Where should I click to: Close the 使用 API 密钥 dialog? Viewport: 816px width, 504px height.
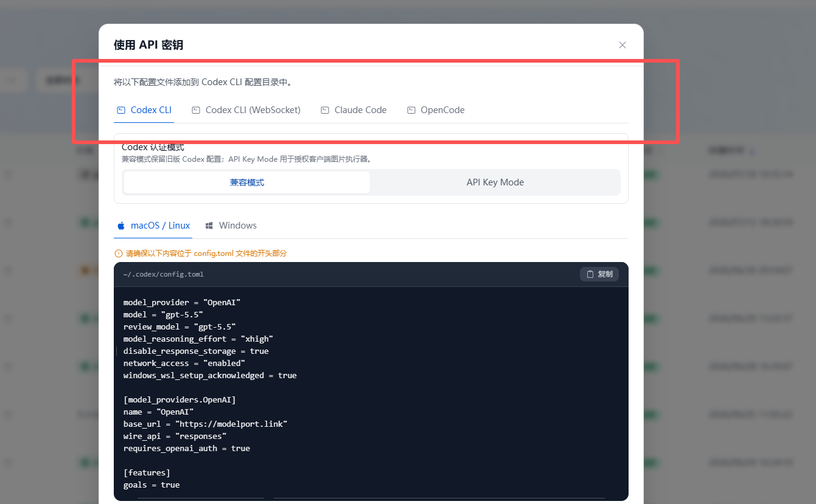tap(622, 45)
